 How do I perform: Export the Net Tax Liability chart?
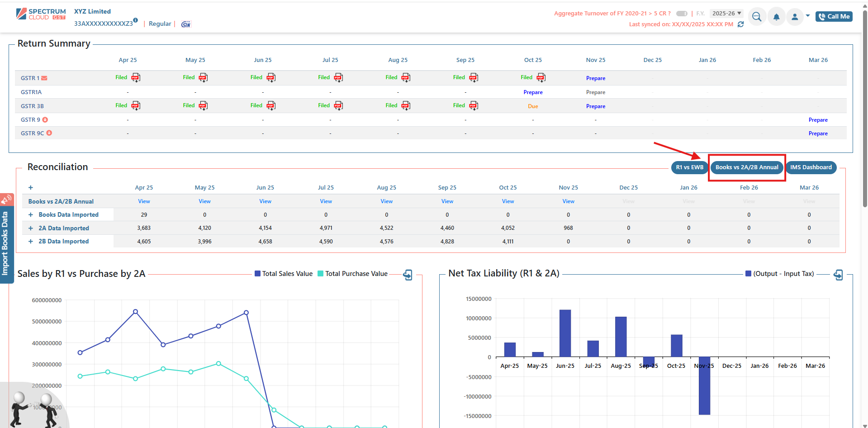pyautogui.click(x=838, y=275)
